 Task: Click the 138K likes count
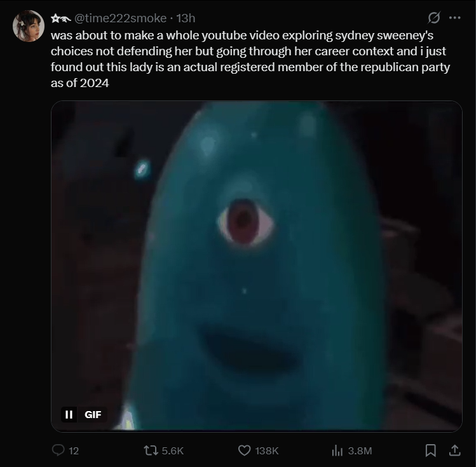click(267, 450)
